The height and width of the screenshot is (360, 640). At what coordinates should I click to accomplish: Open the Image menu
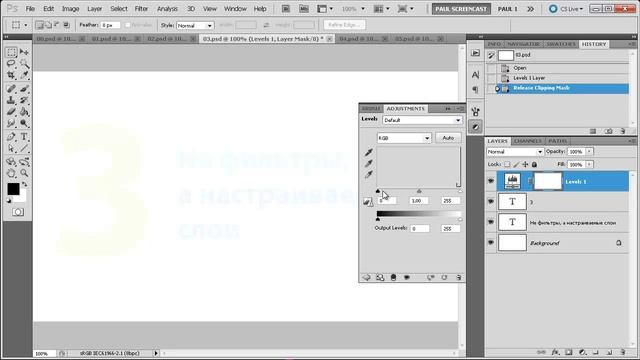point(70,9)
